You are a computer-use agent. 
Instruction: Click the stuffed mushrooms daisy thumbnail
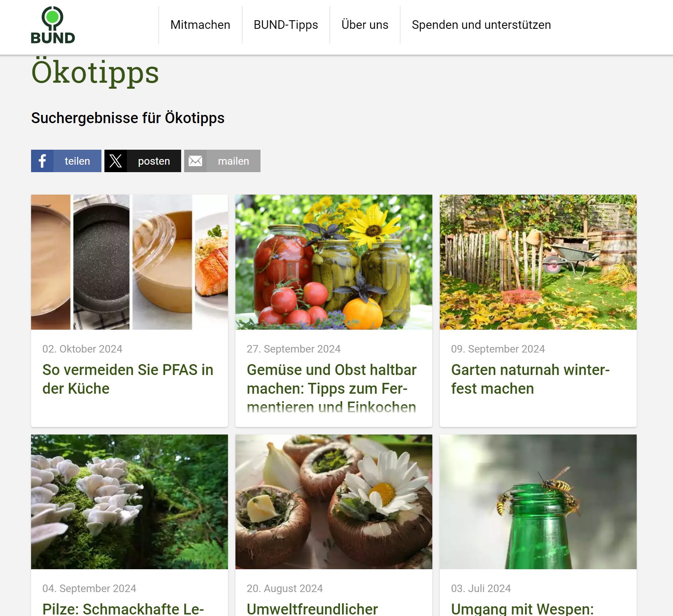pos(334,502)
